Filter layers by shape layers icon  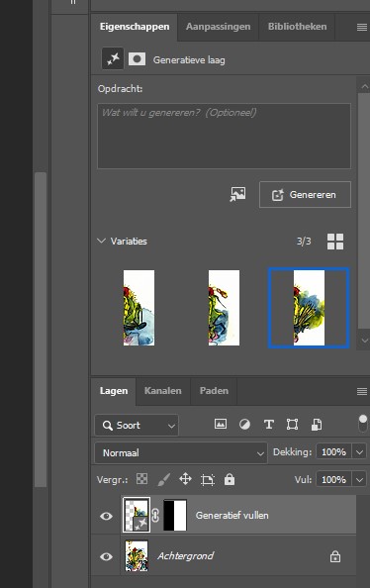click(292, 425)
